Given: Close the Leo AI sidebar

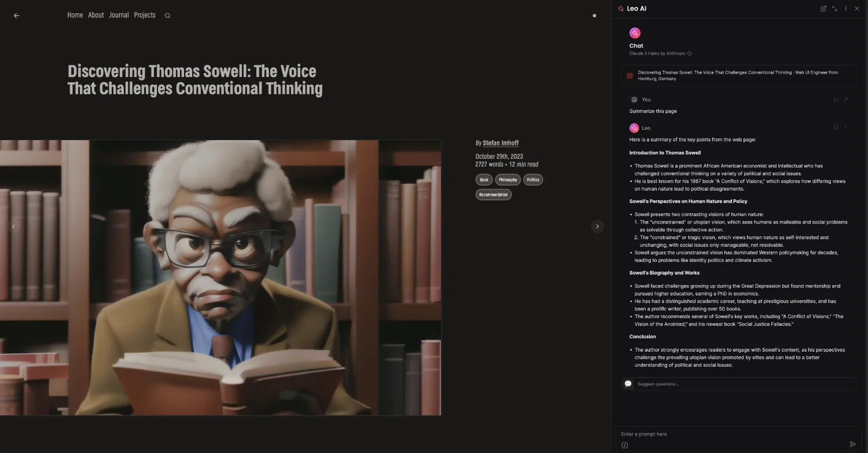Looking at the screenshot, I should click(x=857, y=9).
